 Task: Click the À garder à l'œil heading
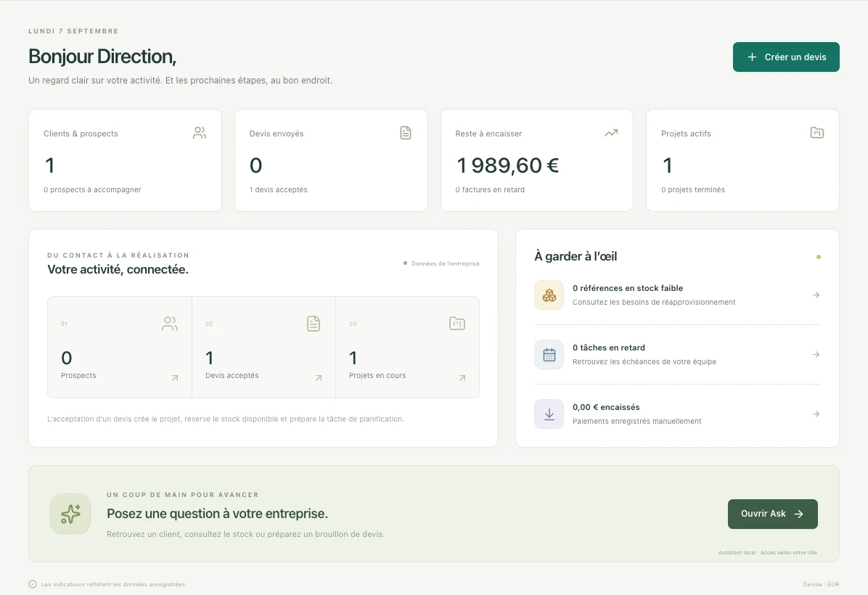[576, 256]
